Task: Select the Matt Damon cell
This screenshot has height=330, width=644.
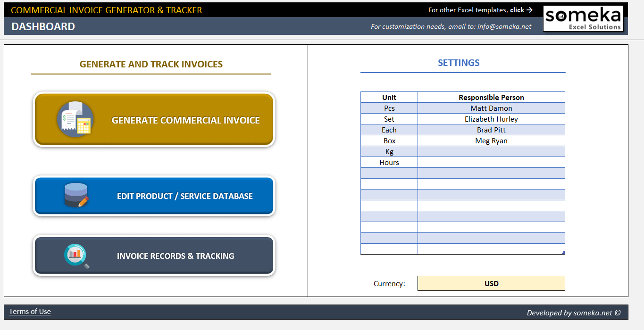Action: click(x=491, y=108)
